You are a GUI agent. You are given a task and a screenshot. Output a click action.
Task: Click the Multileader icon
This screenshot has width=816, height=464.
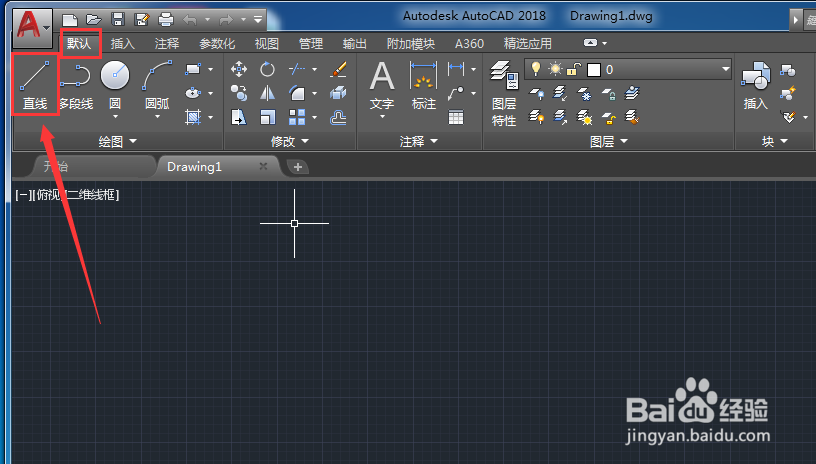click(456, 93)
